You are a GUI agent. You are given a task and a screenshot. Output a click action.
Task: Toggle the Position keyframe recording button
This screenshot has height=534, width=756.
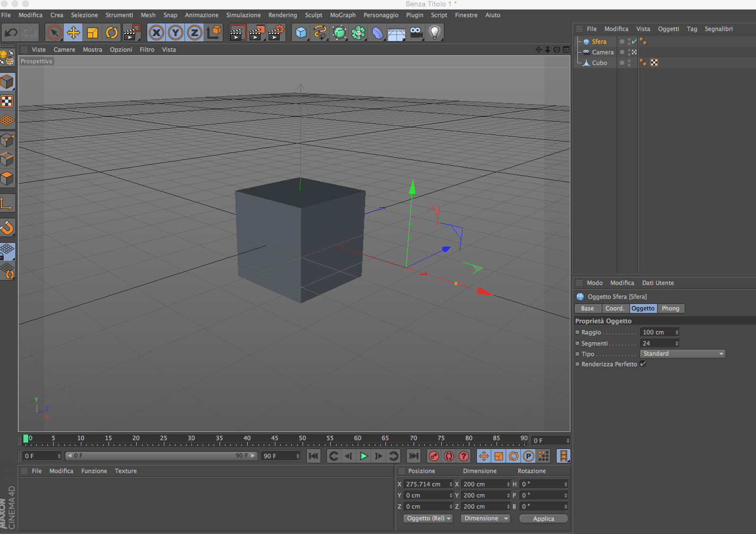pyautogui.click(x=484, y=456)
